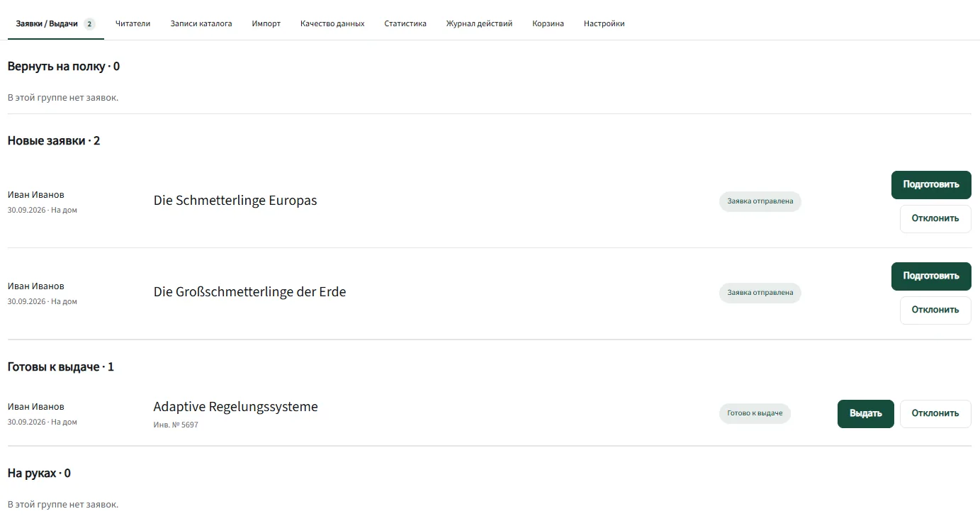Click Иван Иванов in Die Großschmetterlinge der Erde row

(36, 286)
